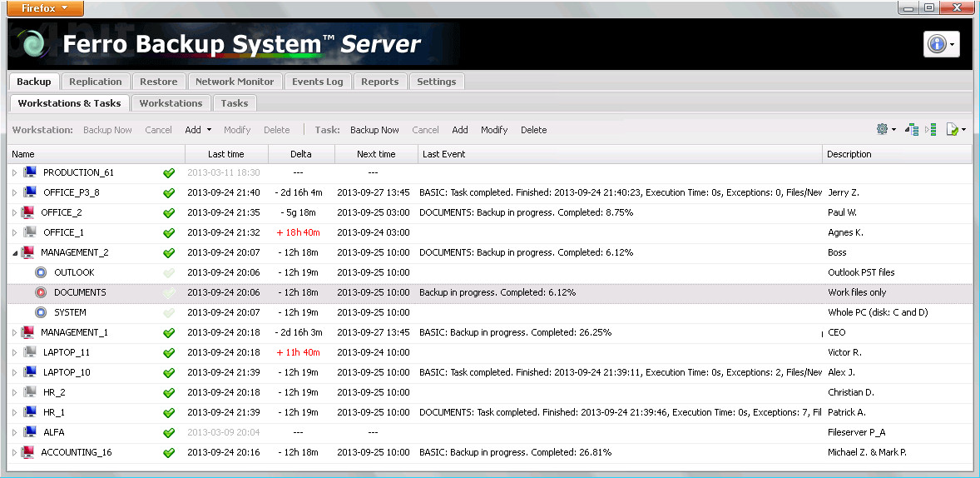980x478 pixels.
Task: Click the task Backup Now button
Action: [x=374, y=130]
